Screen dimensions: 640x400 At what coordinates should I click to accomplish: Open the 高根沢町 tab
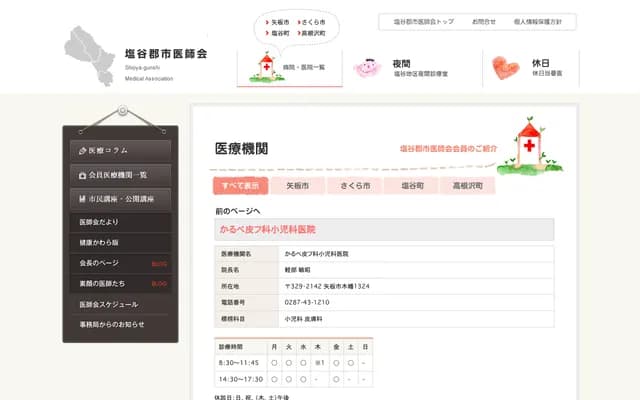coord(468,186)
